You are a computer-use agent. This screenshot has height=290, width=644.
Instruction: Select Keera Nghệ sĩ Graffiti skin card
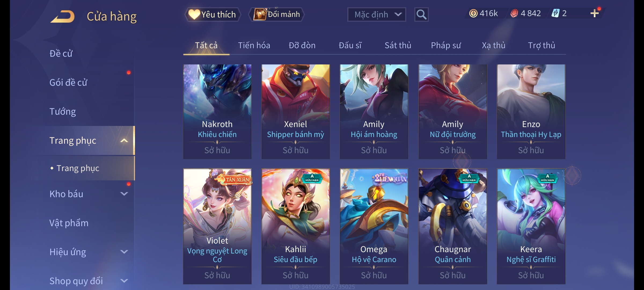click(x=531, y=226)
